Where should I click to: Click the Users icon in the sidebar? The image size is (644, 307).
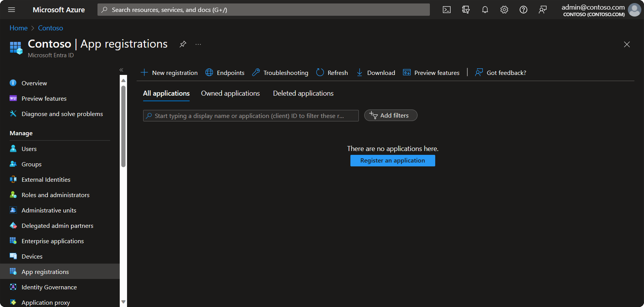(13, 149)
